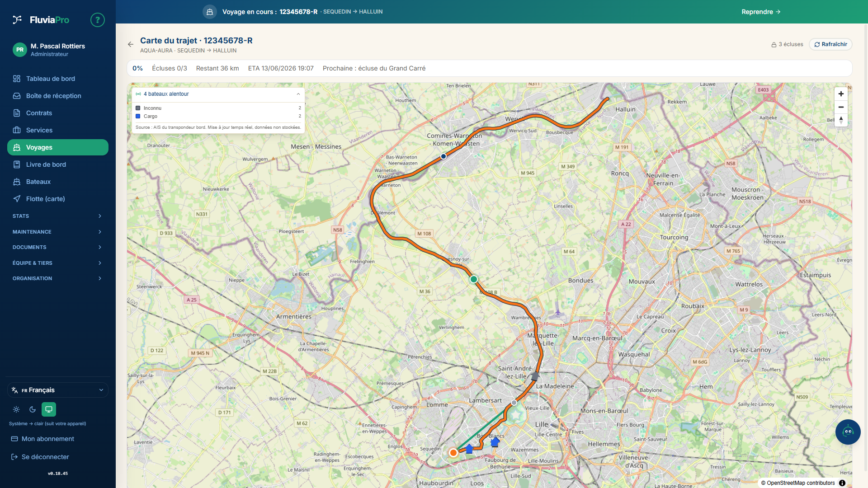Expand the MAINTENANCE sidebar section
Viewport: 868px width, 488px height.
[58, 232]
